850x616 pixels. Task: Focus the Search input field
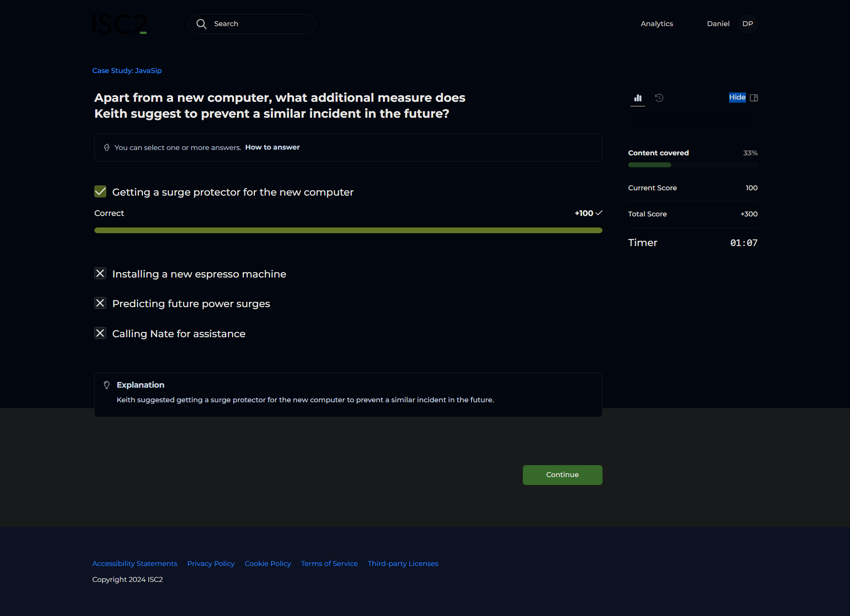click(261, 24)
